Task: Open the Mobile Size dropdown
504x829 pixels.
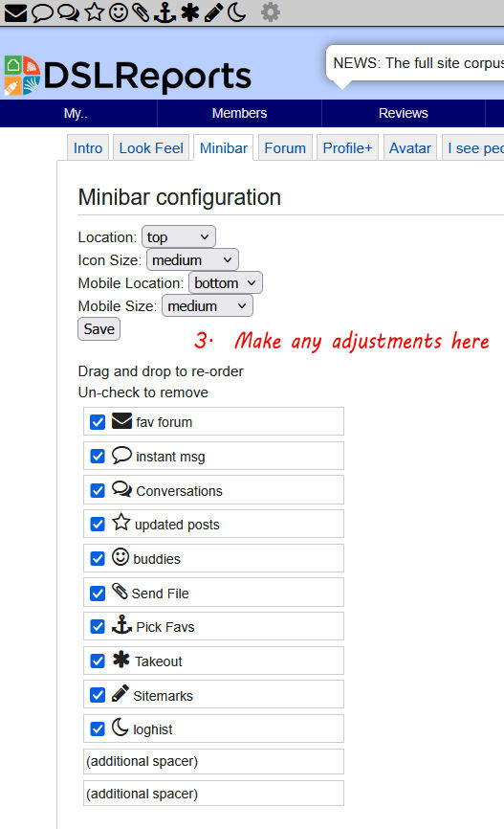Action: point(208,306)
